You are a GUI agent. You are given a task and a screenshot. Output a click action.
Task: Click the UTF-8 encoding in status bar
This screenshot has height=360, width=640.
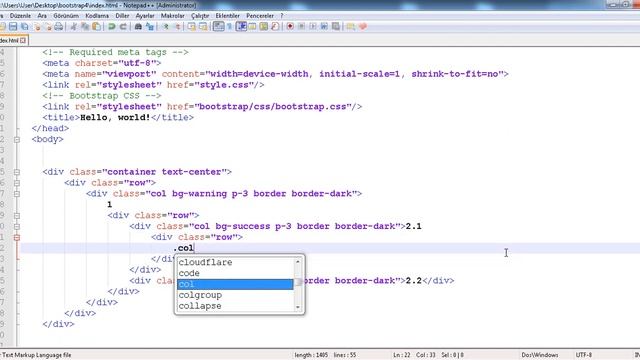(x=584, y=355)
